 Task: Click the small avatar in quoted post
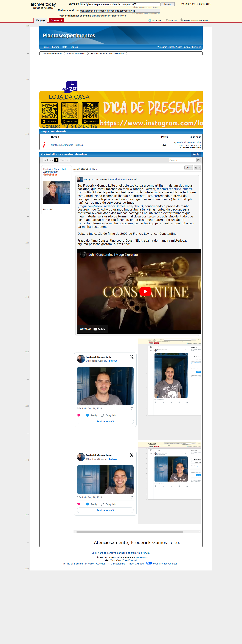click(80, 179)
